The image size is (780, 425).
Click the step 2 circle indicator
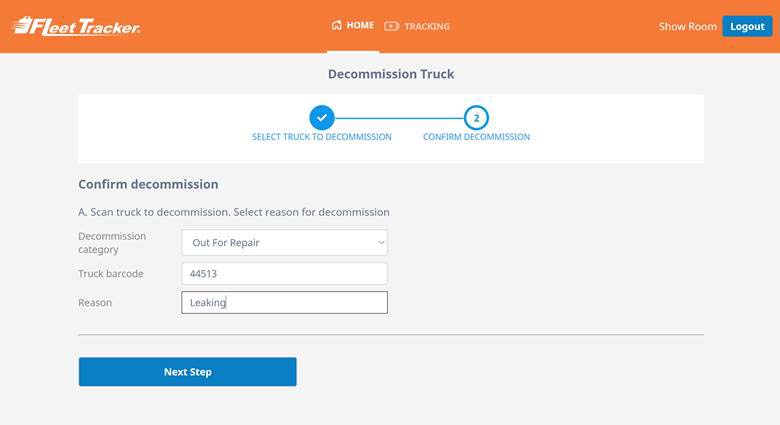pyautogui.click(x=476, y=117)
